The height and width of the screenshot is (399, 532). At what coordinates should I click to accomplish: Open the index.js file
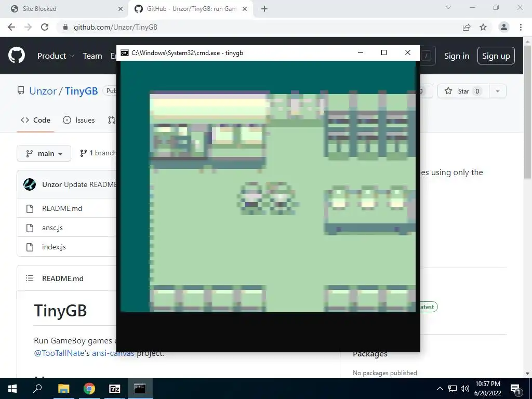(x=54, y=247)
